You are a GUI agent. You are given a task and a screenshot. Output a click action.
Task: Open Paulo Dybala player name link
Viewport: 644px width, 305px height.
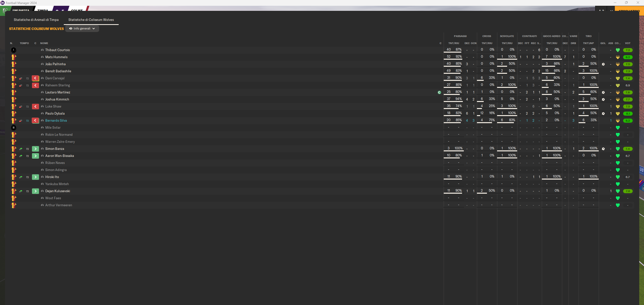click(55, 114)
